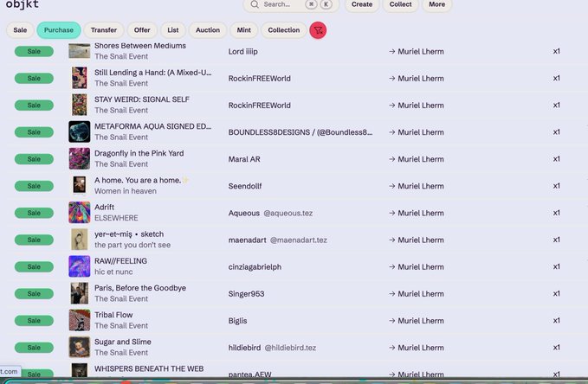Open the Create menu
588x384 pixels.
click(362, 4)
